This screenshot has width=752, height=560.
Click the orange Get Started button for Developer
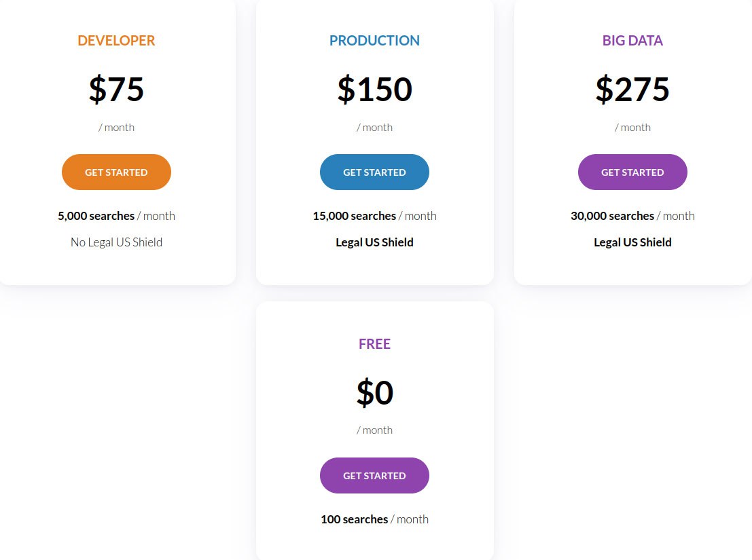coord(116,172)
